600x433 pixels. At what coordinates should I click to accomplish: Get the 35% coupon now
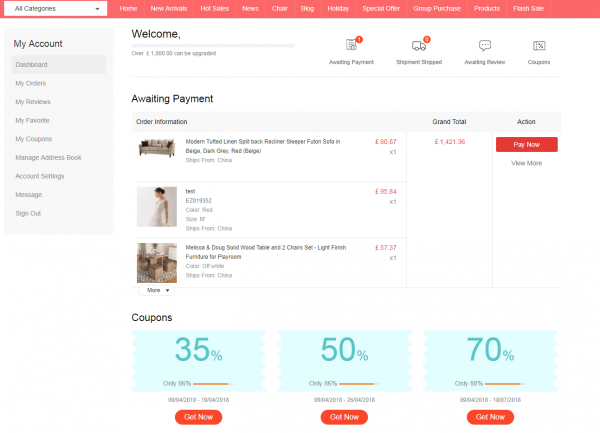(x=198, y=416)
